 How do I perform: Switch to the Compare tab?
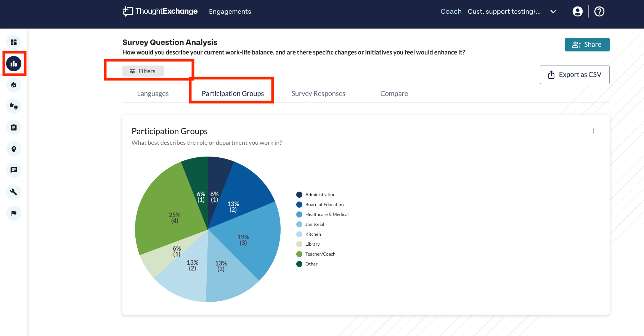394,94
